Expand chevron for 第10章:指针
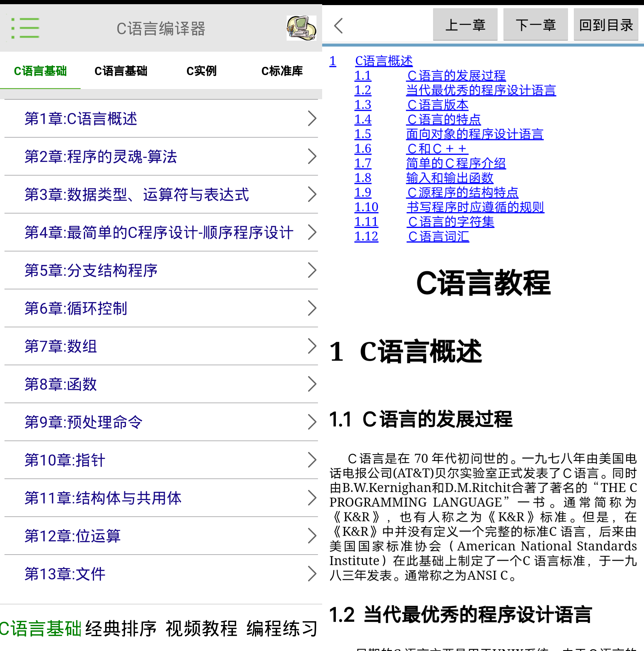This screenshot has height=651, width=644. (x=312, y=460)
